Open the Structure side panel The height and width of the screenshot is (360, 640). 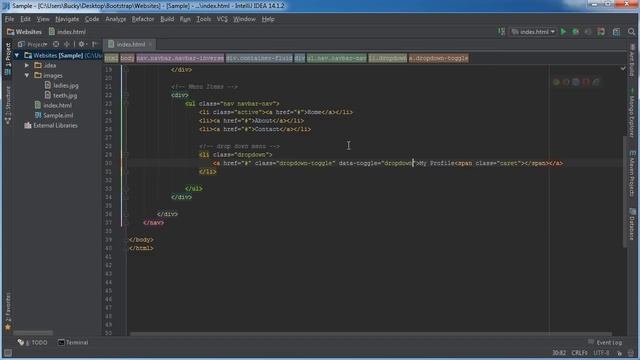(8, 105)
